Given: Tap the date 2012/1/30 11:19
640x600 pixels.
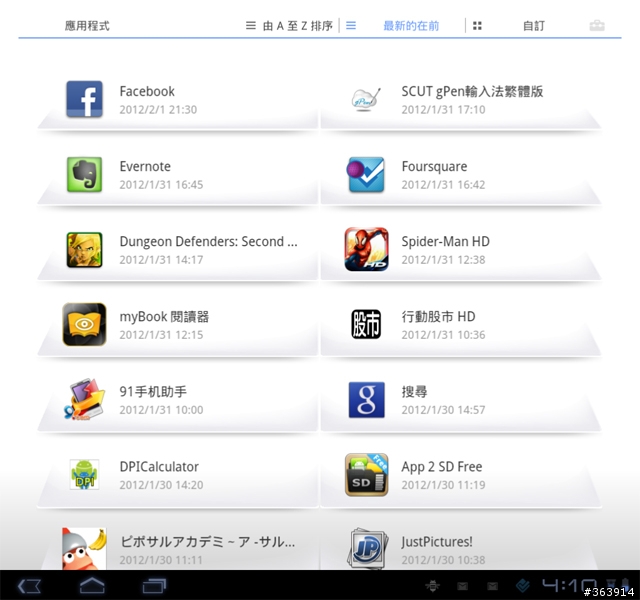Looking at the screenshot, I should 443,485.
